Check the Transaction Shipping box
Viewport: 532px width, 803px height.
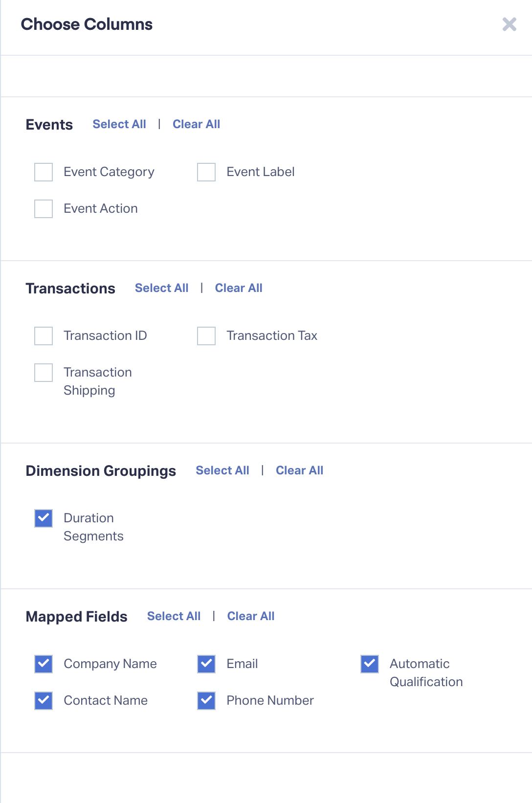coord(44,373)
